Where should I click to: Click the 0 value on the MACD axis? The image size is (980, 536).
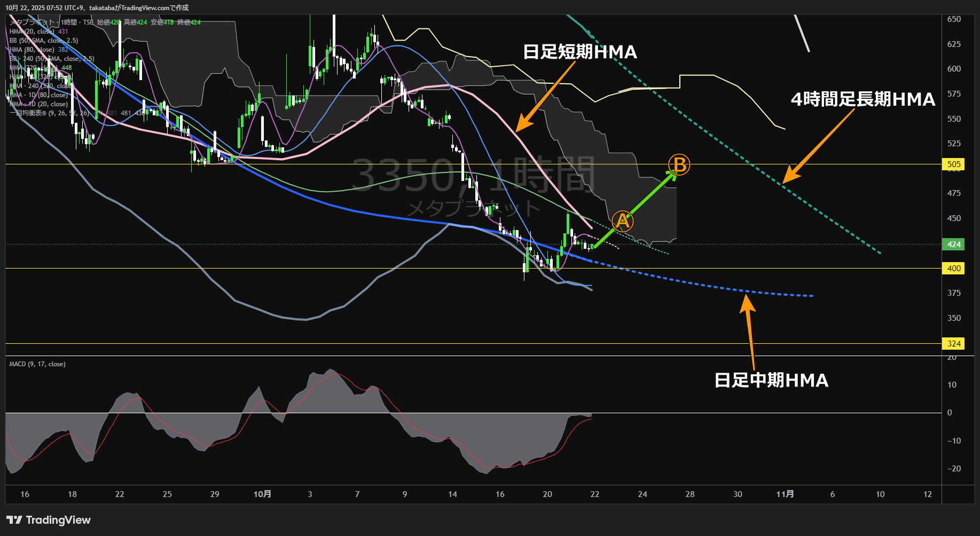tap(950, 413)
